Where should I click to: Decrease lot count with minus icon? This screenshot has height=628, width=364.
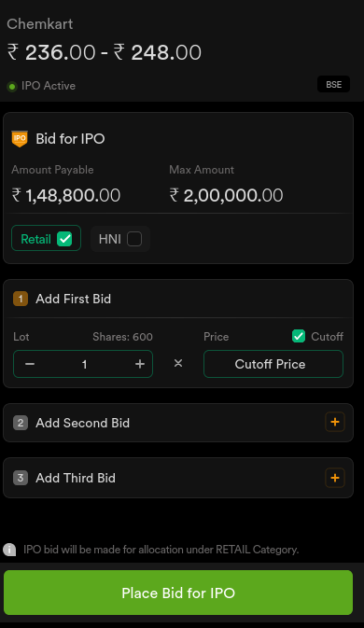tap(30, 364)
